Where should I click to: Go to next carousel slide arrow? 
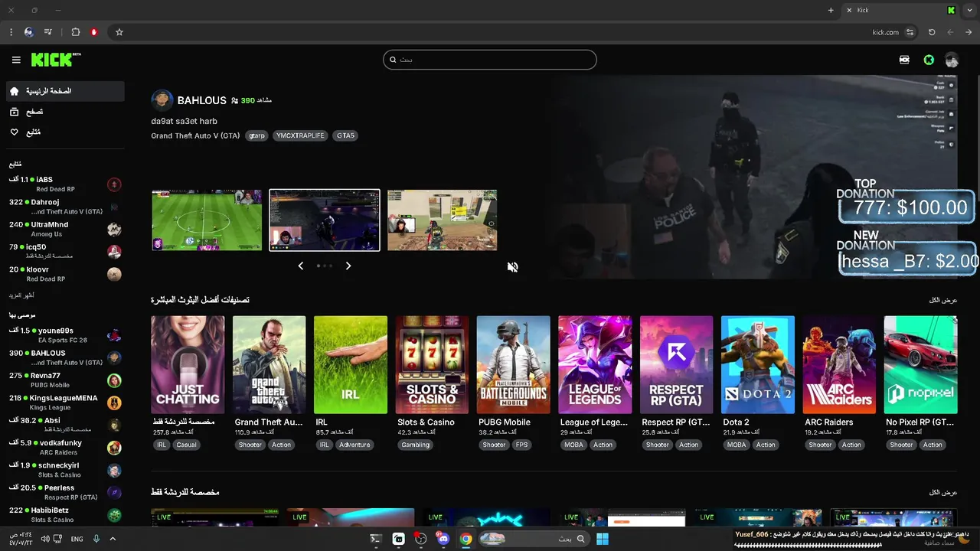pyautogui.click(x=348, y=266)
